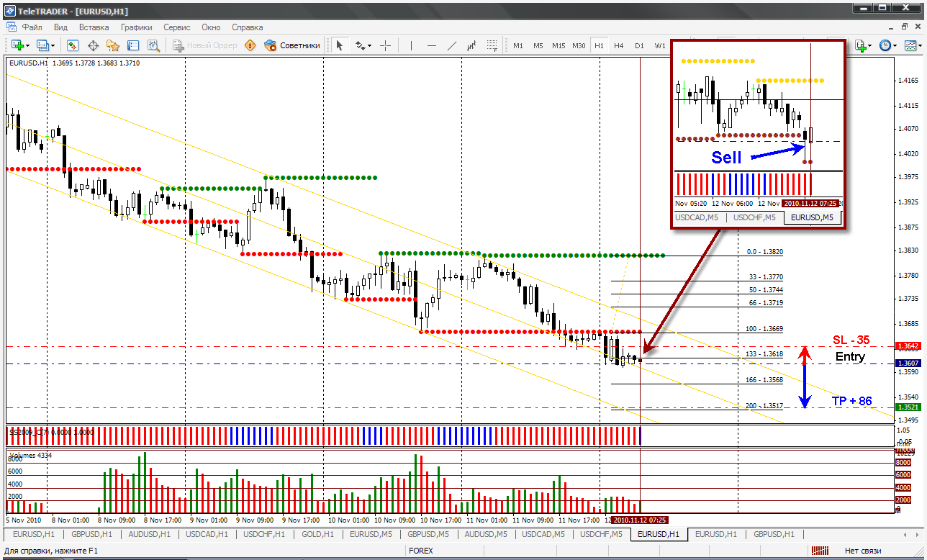Switch chart to M5 timeframe
The width and height of the screenshot is (927, 560).
[538, 45]
